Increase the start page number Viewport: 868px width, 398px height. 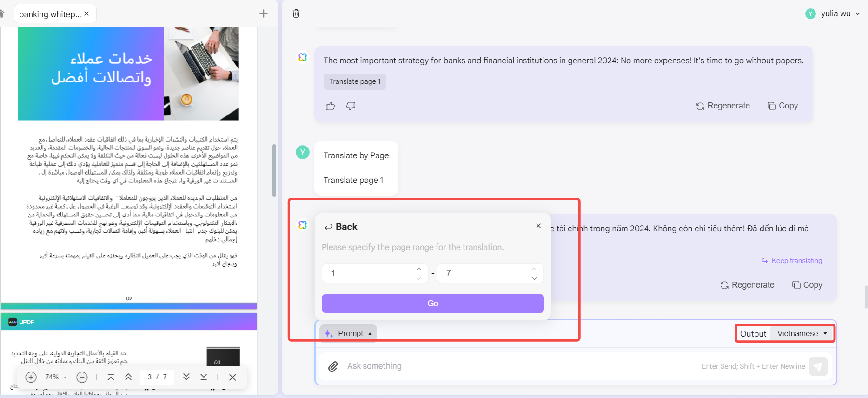pos(419,269)
